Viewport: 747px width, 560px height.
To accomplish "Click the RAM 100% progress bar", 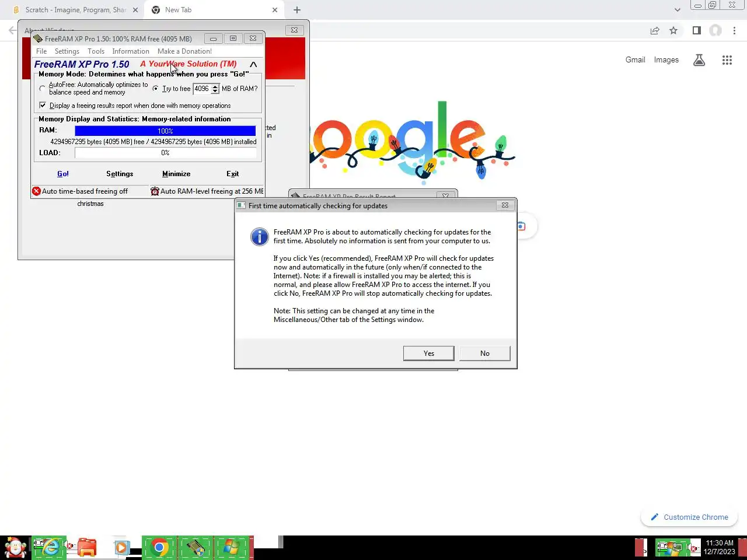I will click(x=165, y=131).
